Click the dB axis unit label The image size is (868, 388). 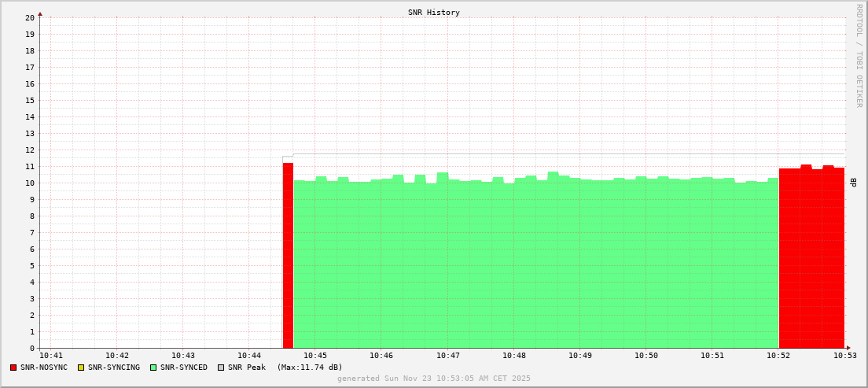pyautogui.click(x=853, y=183)
